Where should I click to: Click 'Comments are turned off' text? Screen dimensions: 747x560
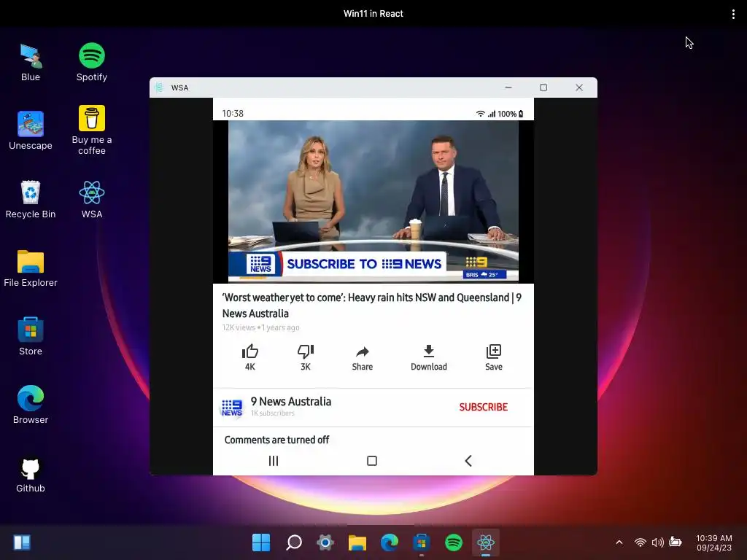pyautogui.click(x=276, y=440)
